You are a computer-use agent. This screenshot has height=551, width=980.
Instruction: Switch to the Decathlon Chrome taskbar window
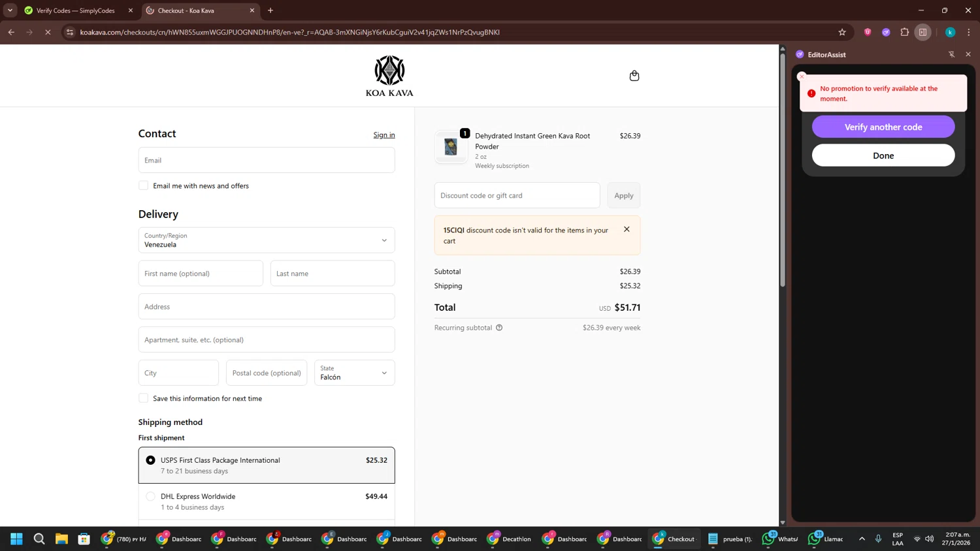pyautogui.click(x=510, y=539)
